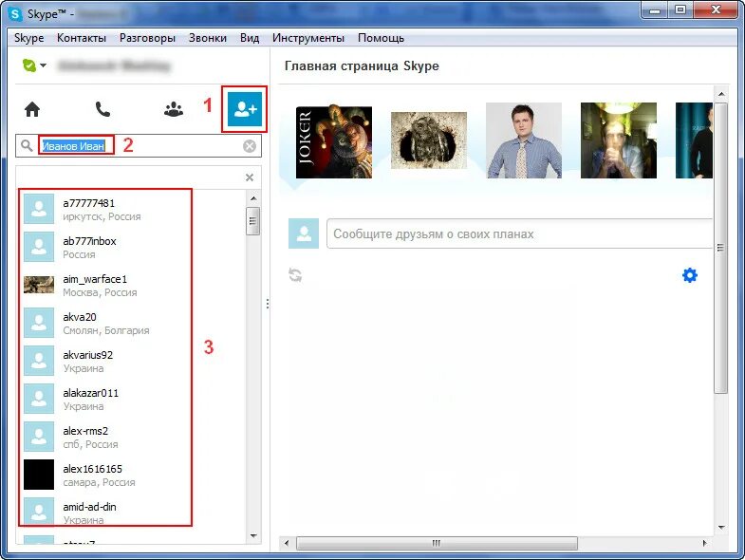Open the owl profile picture

(x=429, y=140)
